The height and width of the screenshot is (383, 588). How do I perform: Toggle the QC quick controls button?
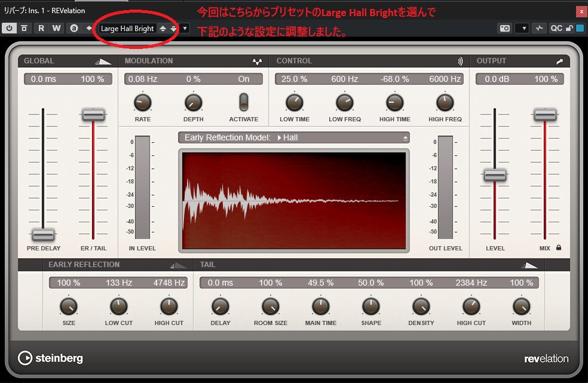click(556, 28)
